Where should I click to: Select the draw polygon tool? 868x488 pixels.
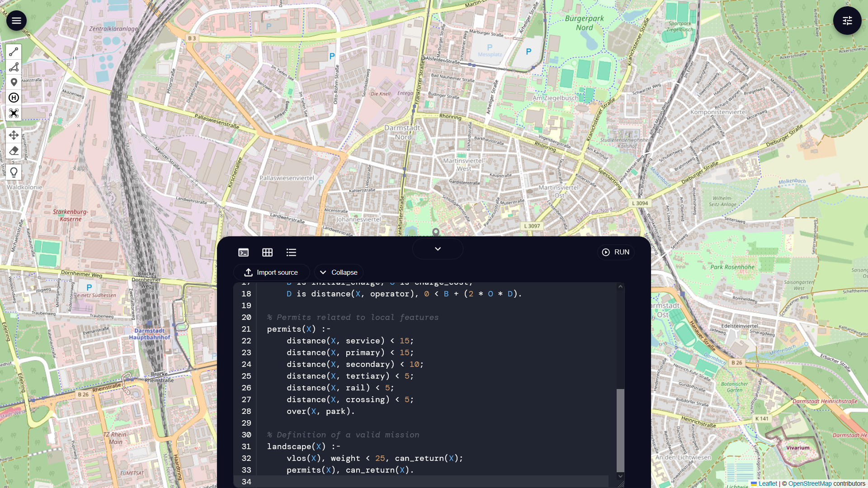pos(14,67)
